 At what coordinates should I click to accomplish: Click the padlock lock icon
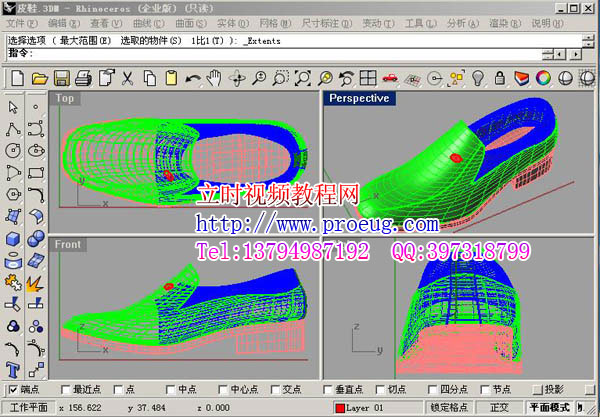[499, 78]
